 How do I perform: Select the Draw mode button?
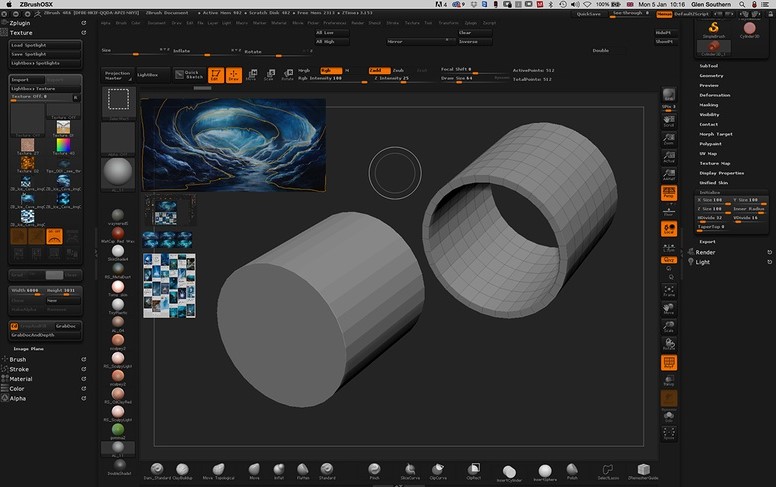tap(233, 75)
